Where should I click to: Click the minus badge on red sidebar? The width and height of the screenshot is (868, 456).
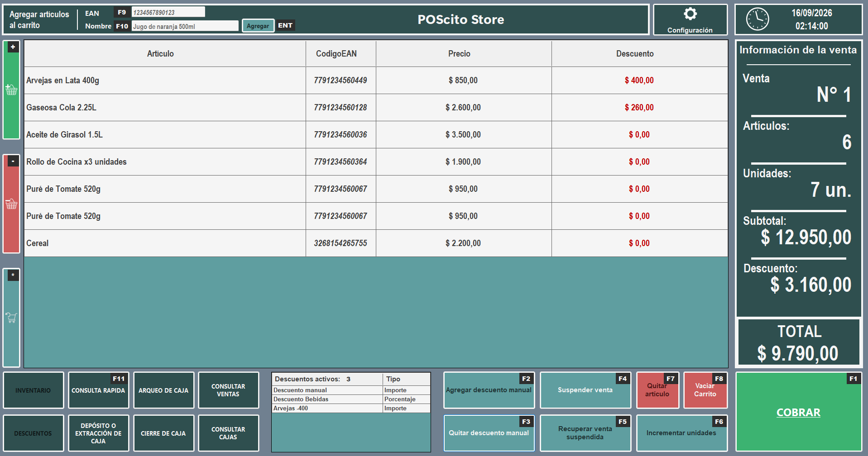click(13, 161)
